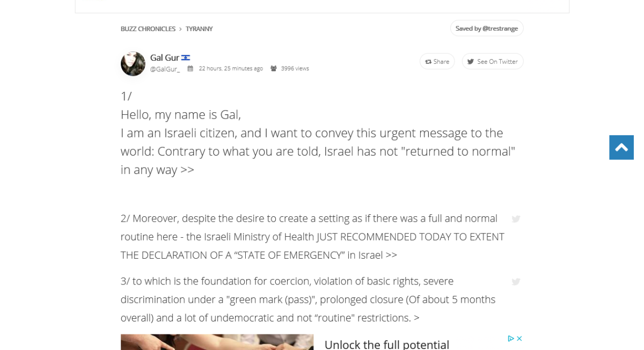Select tweet 2 paragraph text
Screen dimensions: 644x350
(312, 237)
